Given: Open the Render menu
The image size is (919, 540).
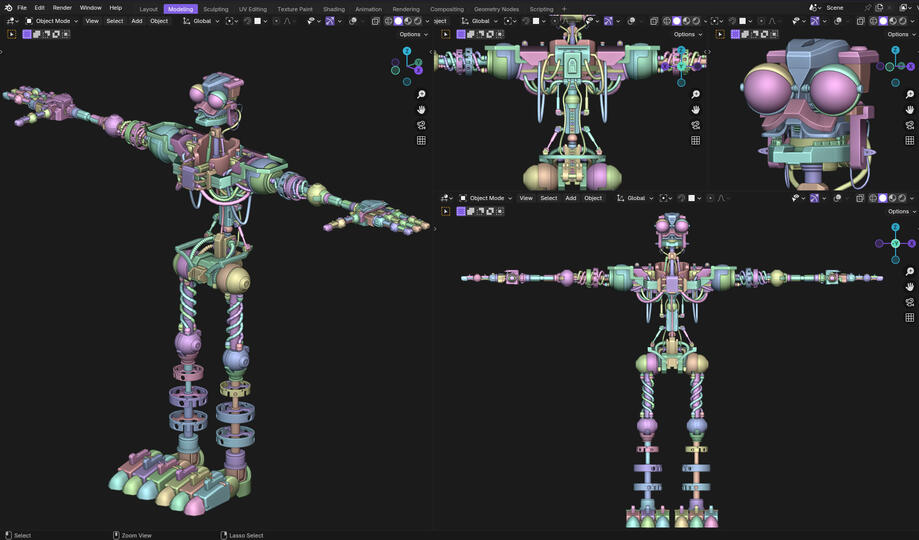Looking at the screenshot, I should coord(62,8).
